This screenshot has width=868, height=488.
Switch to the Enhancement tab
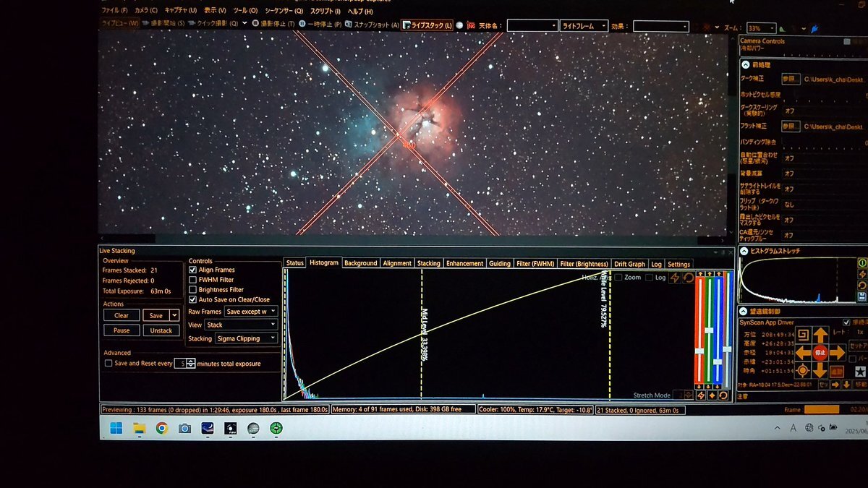(464, 263)
